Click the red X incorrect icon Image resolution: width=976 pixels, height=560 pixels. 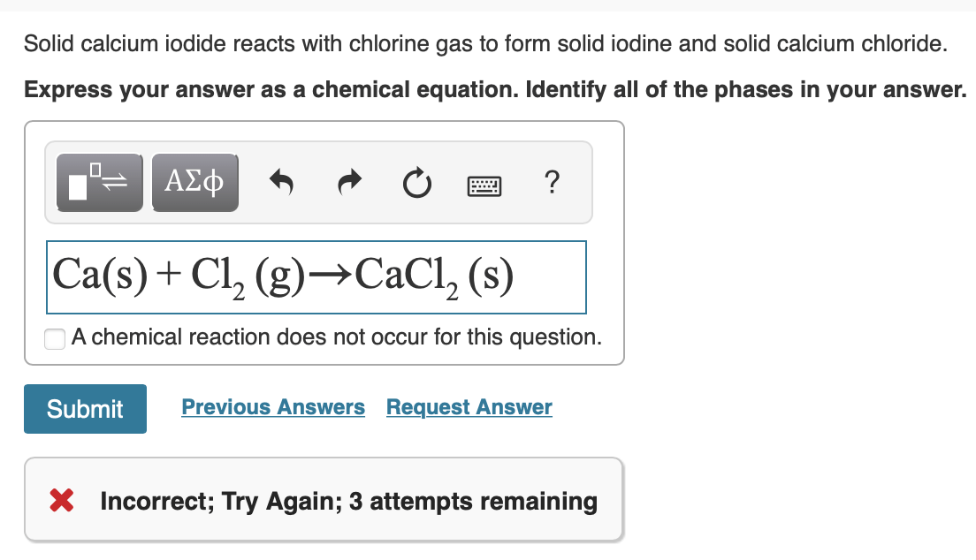click(x=62, y=500)
